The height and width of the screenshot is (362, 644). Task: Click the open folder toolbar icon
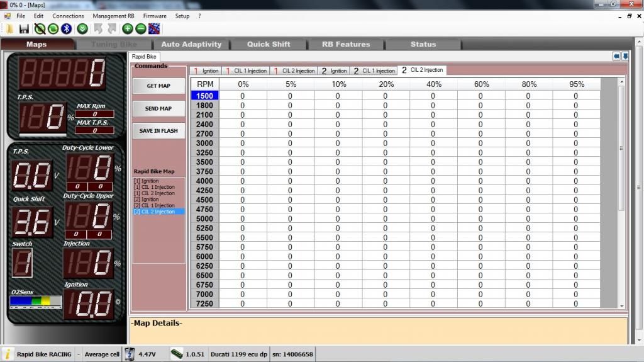coord(10,29)
